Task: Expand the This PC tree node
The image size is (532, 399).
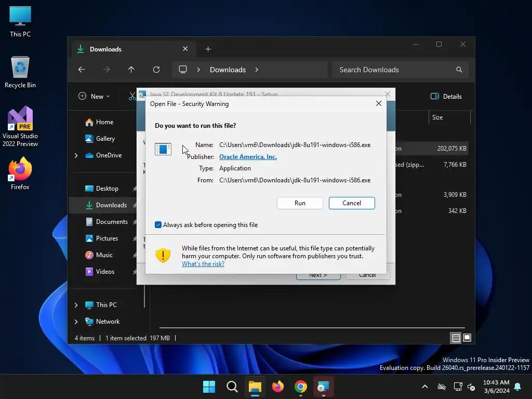Action: 76,305
